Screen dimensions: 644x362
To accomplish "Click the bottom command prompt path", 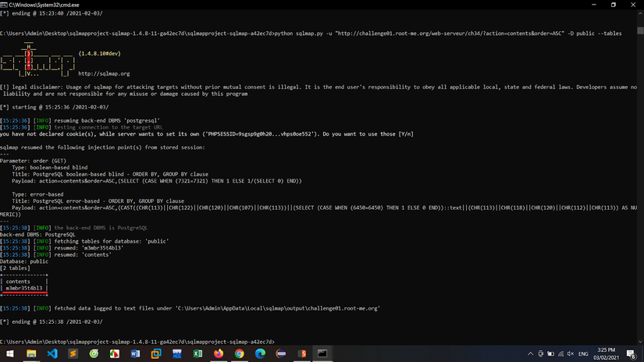I will click(137, 342).
